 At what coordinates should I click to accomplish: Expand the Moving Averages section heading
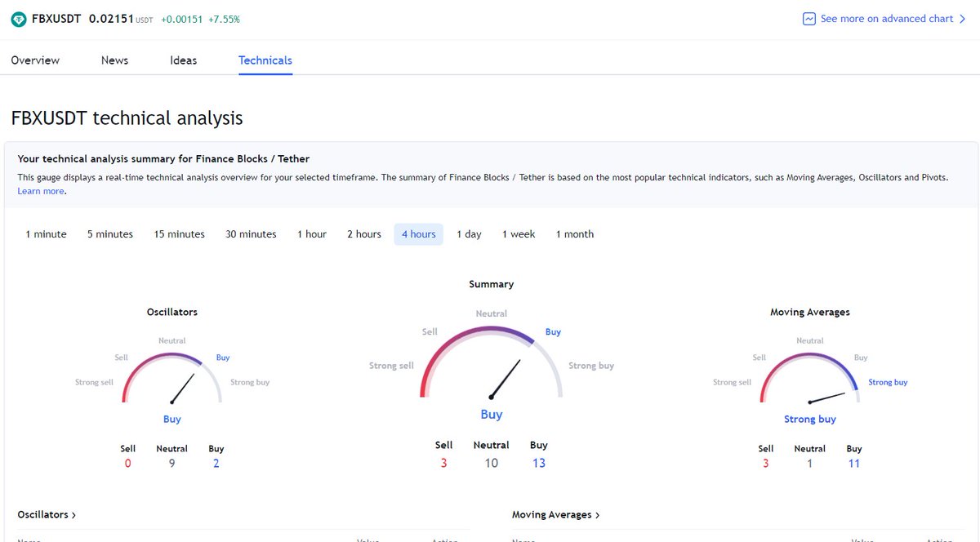click(x=556, y=515)
